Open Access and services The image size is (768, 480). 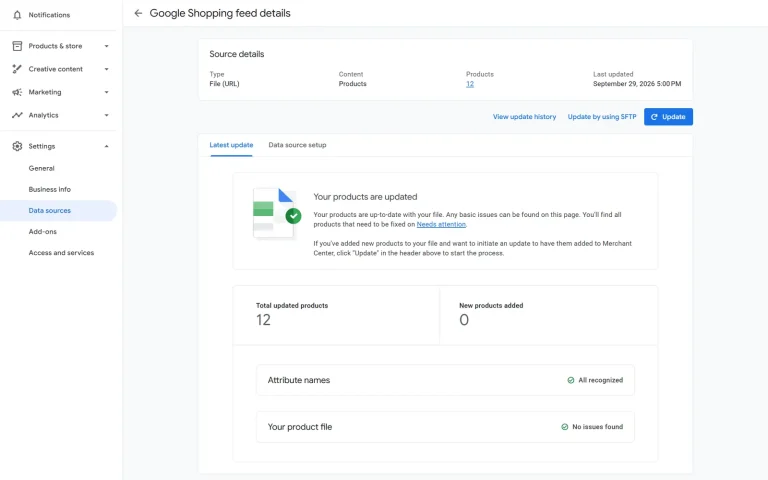click(61, 253)
